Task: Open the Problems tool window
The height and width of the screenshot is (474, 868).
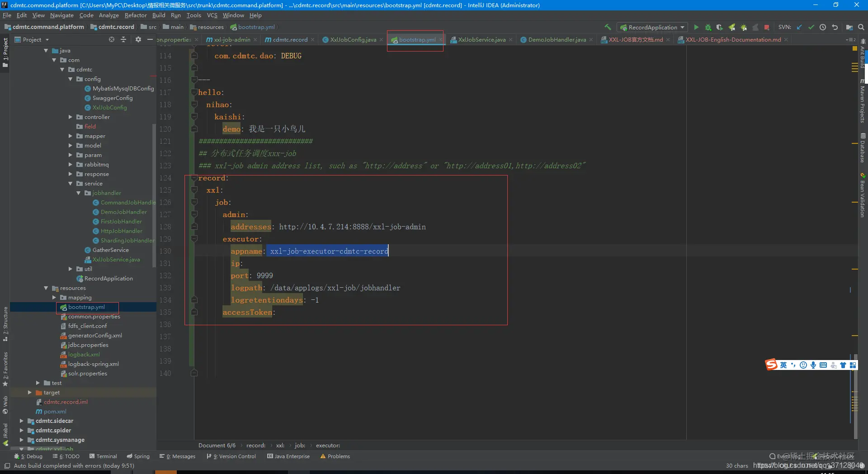Action: pos(335,456)
